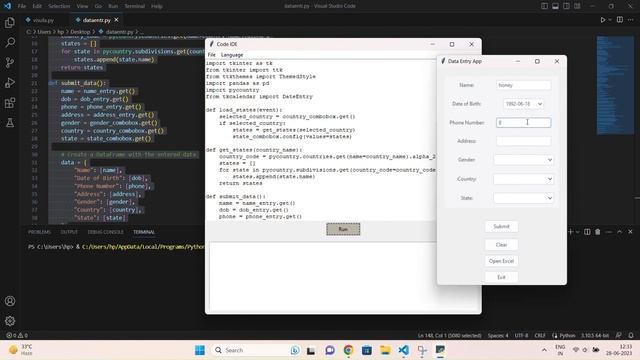Image resolution: width=640 pixels, height=360 pixels.
Task: Close the terminal panel
Action: 630,232
